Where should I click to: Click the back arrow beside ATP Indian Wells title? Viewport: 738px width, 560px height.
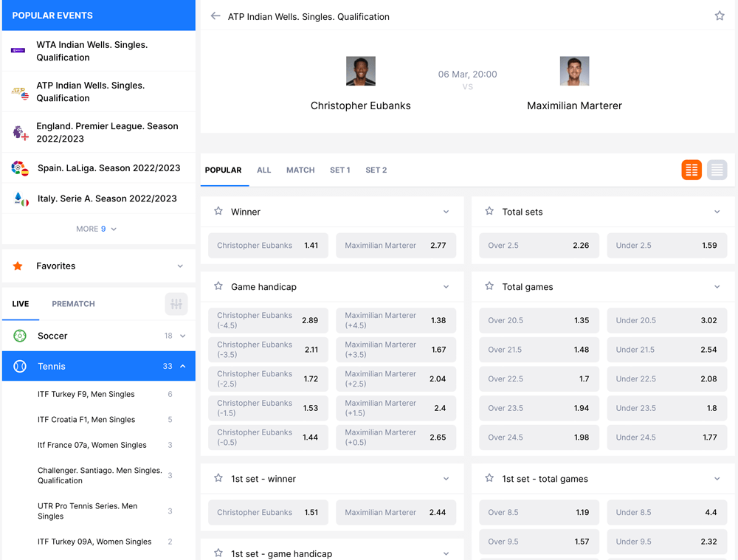(x=215, y=16)
